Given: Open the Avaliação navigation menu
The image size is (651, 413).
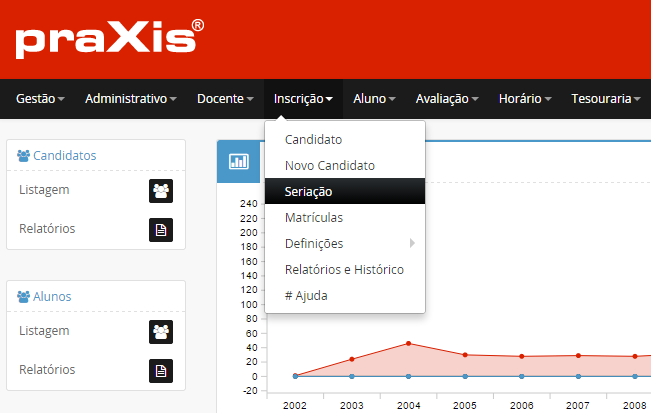Looking at the screenshot, I should coord(446,99).
